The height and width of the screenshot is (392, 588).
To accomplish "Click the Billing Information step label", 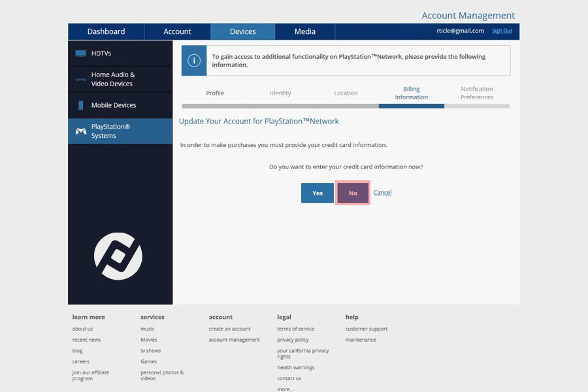I will tap(412, 93).
